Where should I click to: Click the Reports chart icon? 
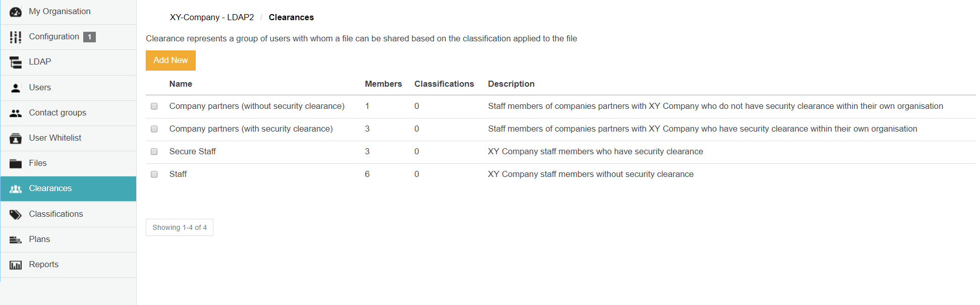click(x=16, y=265)
